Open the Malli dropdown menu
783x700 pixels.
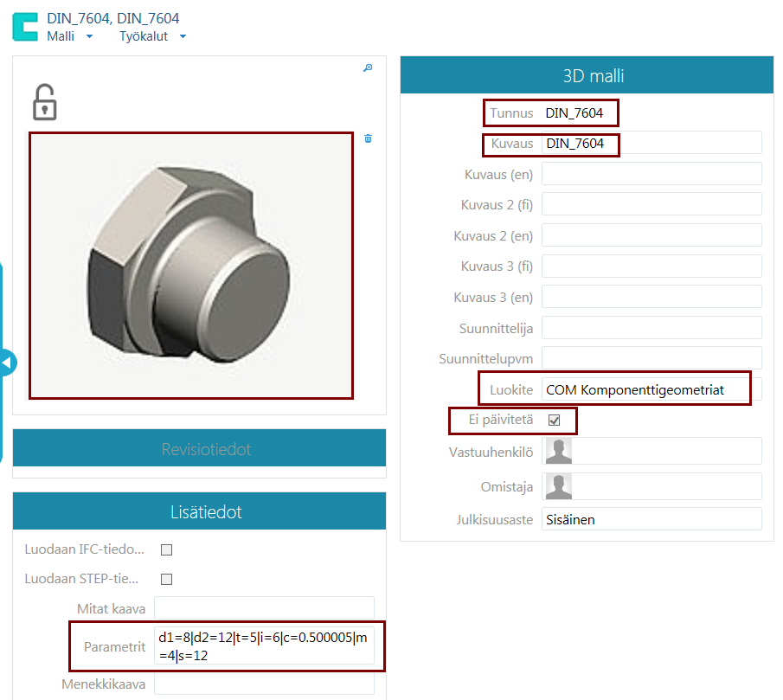(70, 36)
